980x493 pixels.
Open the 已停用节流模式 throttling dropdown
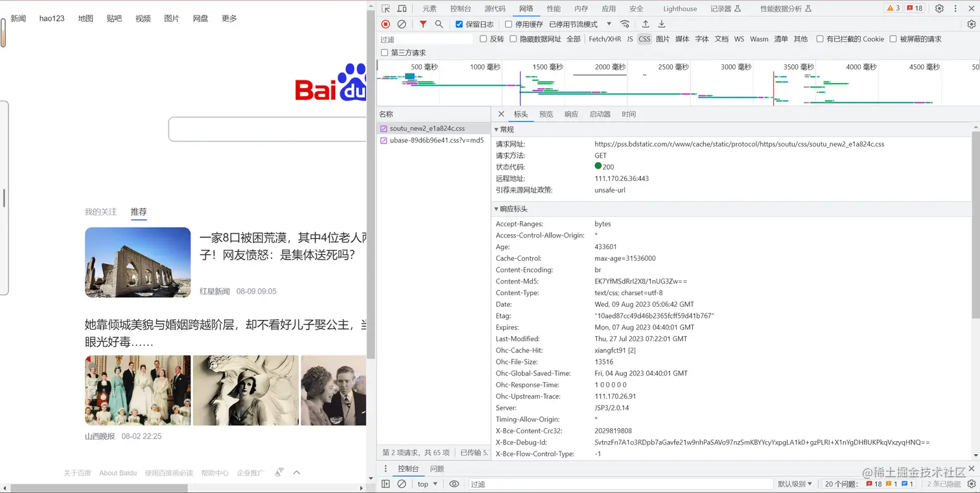[580, 24]
